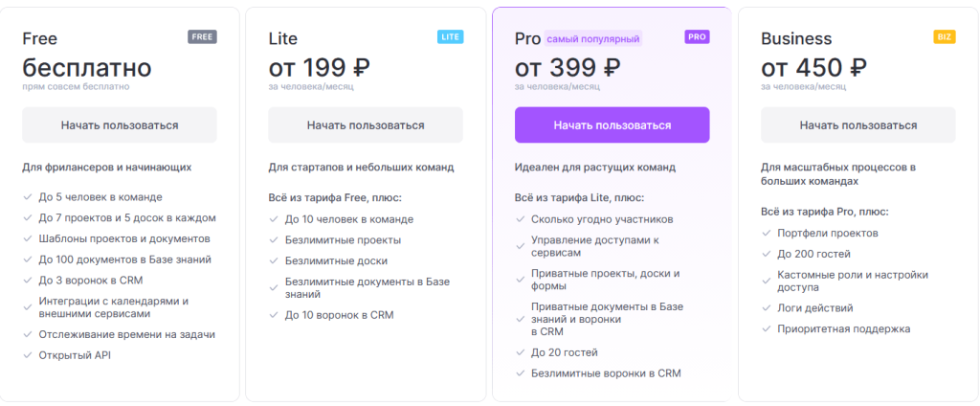Click the yellow BIZ plan badge
The image size is (980, 406).
click(944, 37)
